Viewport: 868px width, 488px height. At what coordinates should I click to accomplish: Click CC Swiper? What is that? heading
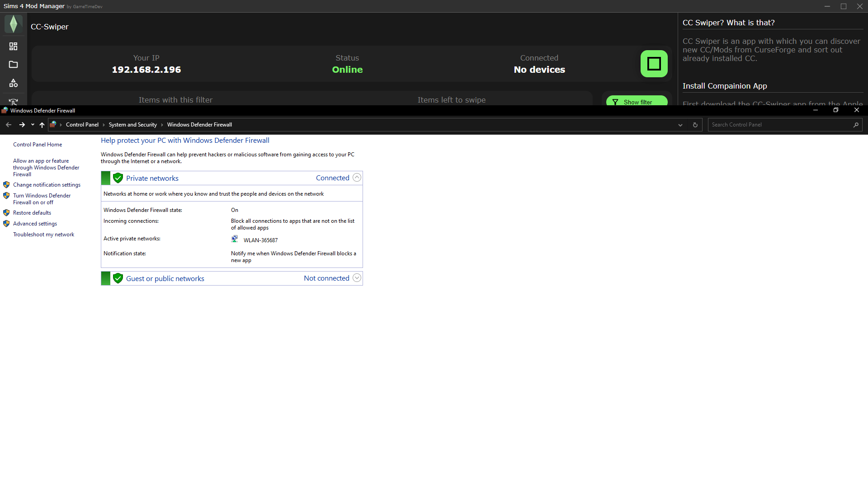[728, 23]
